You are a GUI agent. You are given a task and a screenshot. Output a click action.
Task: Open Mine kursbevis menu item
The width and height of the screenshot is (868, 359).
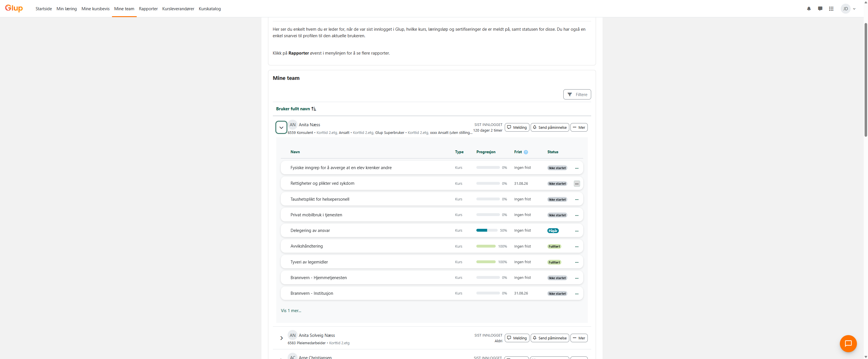coord(95,9)
